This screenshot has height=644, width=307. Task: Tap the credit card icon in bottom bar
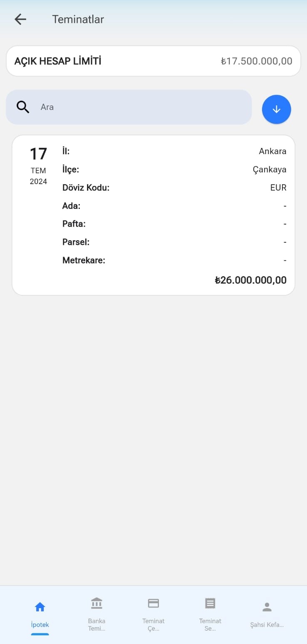(153, 603)
